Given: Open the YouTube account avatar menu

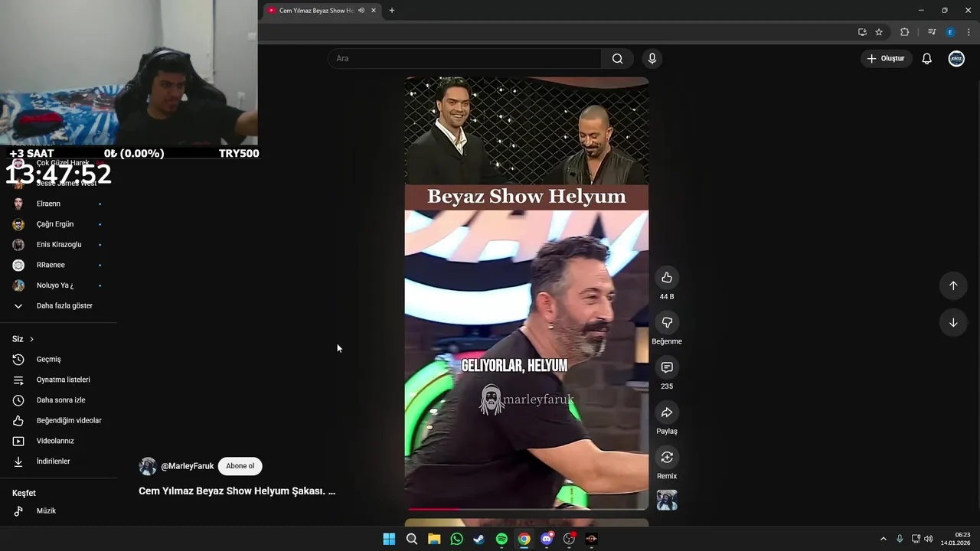Looking at the screenshot, I should tap(956, 59).
